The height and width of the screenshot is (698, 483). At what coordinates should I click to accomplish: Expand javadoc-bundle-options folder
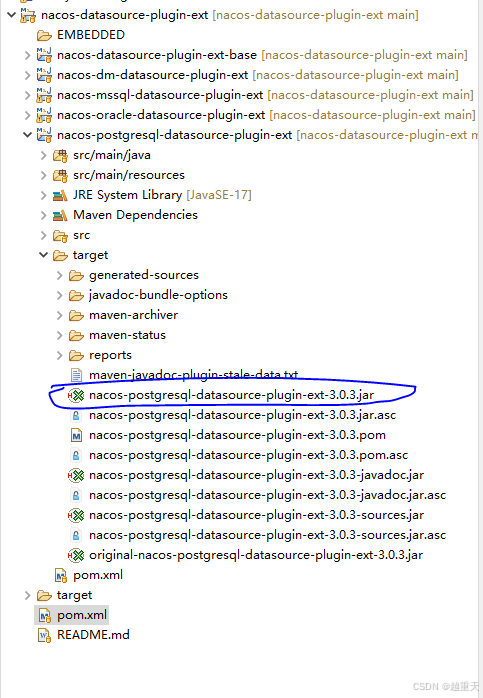pos(60,296)
